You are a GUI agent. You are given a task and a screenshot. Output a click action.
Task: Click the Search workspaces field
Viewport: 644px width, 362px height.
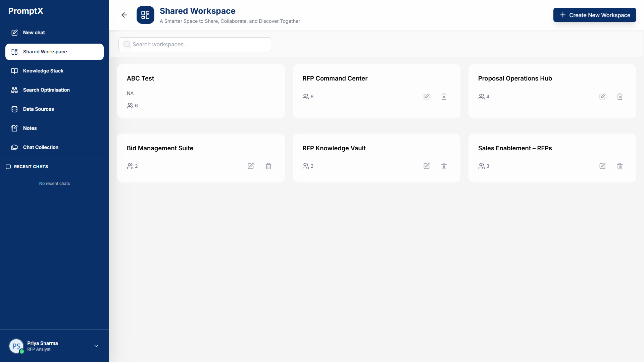195,44
